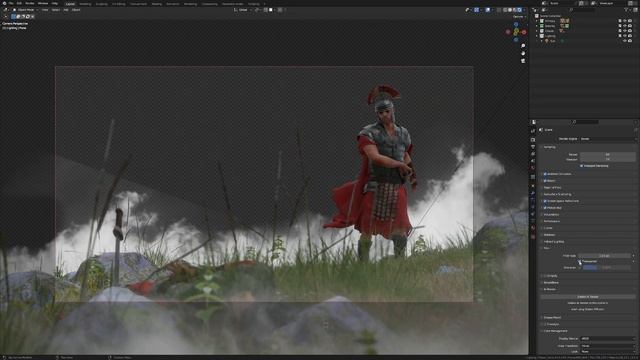This screenshot has height=360, width=640.
Task: Open the Look dropdown
Action: [x=607, y=351]
